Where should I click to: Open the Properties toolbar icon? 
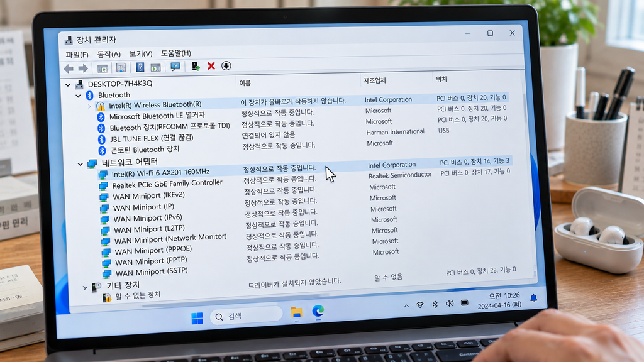[x=121, y=68]
